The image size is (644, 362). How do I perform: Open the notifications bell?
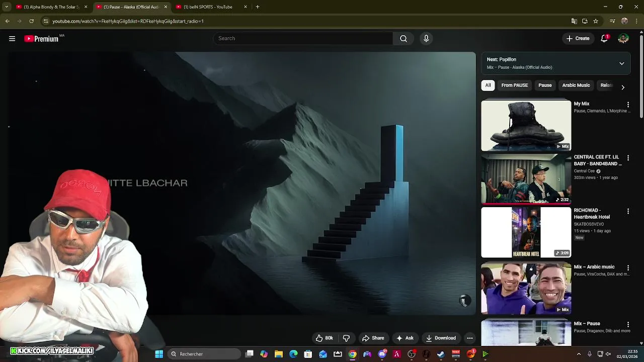tap(604, 39)
